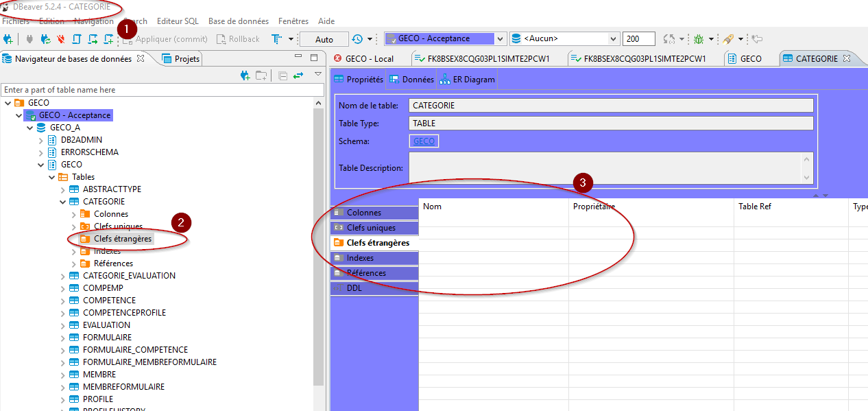Open the transaction log dropdown arrow
Image resolution: width=868 pixels, height=411 pixels.
coord(370,39)
